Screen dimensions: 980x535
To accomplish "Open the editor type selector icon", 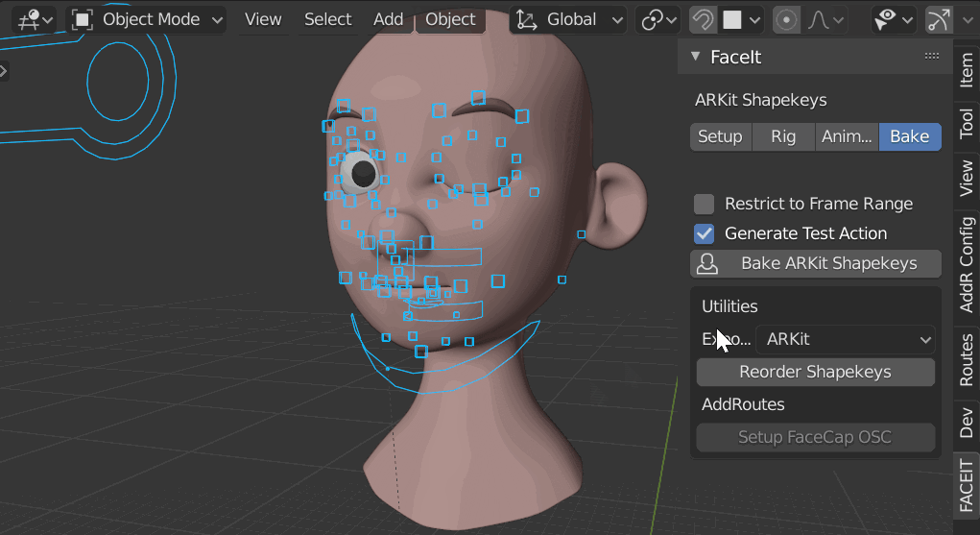I will tap(35, 19).
